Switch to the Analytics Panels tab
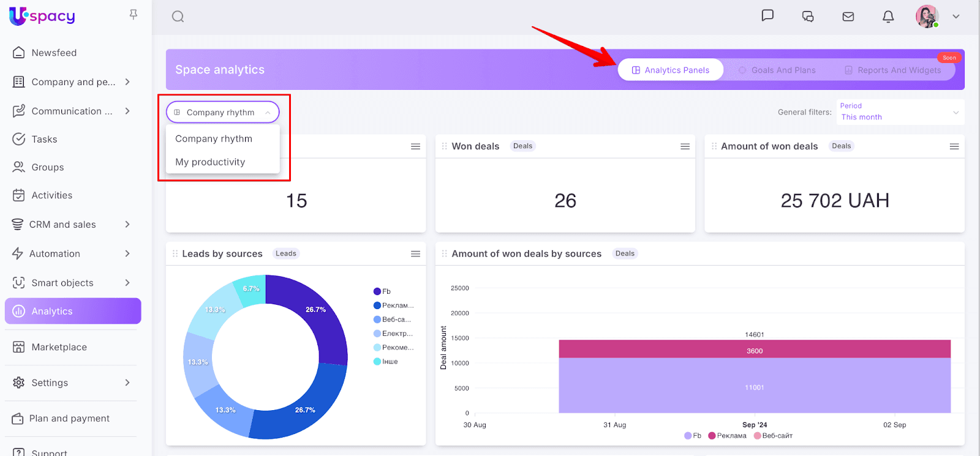980x456 pixels. pos(671,70)
